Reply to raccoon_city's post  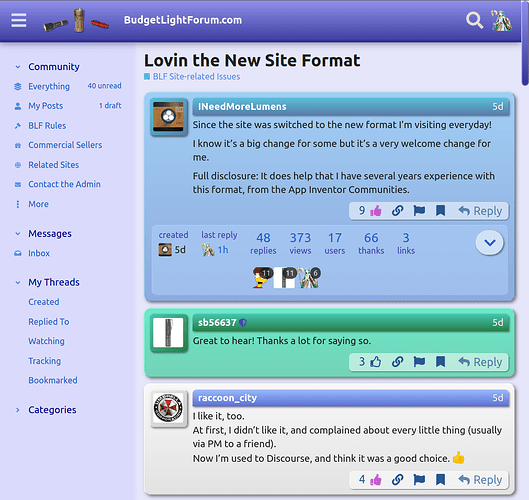pyautogui.click(x=480, y=479)
